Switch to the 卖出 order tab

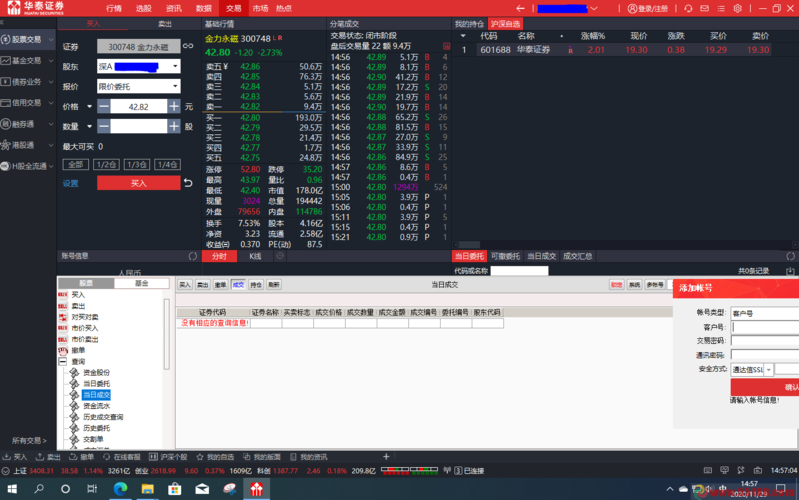pyautogui.click(x=165, y=24)
